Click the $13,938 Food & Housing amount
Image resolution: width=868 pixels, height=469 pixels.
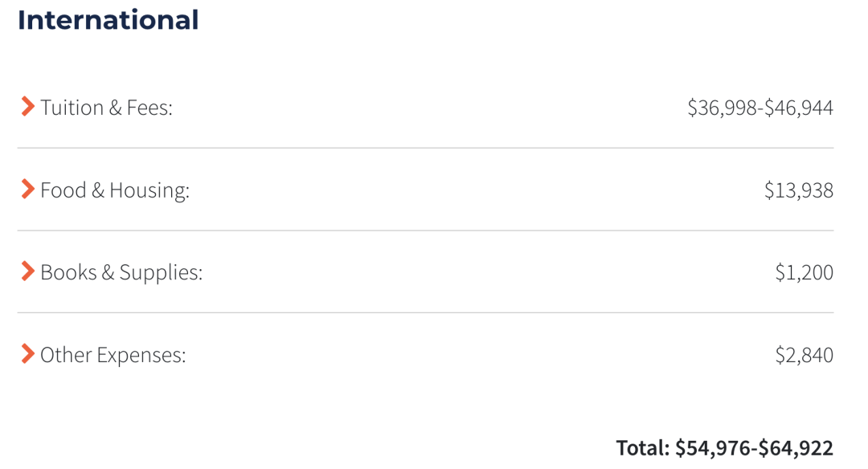pos(799,190)
